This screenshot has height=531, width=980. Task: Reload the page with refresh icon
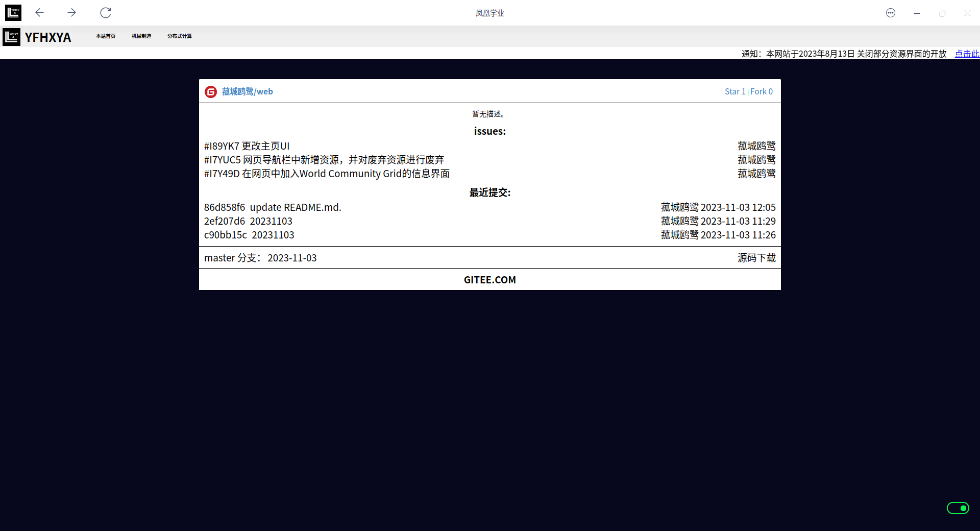point(106,13)
